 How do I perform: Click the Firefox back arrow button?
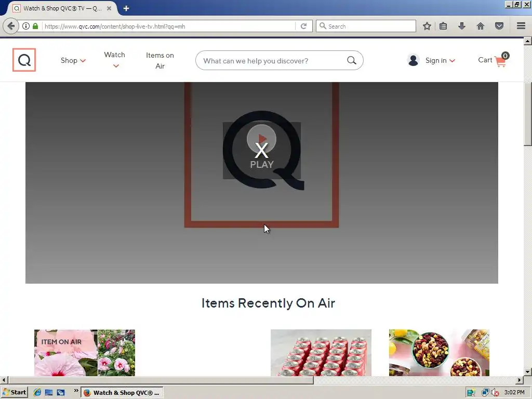click(x=11, y=26)
